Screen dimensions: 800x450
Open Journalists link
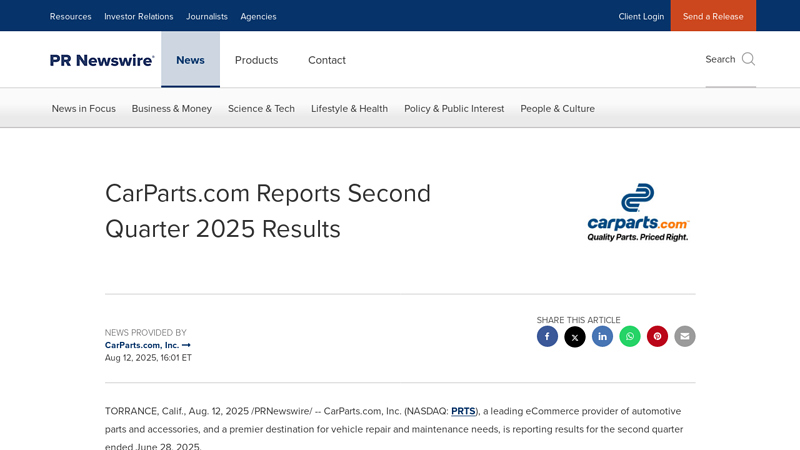click(207, 16)
